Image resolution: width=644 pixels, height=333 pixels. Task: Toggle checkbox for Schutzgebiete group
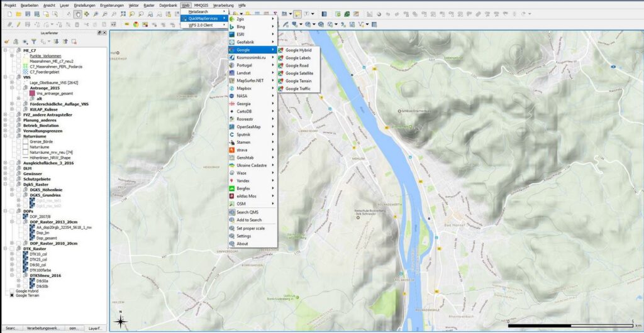tap(12, 179)
